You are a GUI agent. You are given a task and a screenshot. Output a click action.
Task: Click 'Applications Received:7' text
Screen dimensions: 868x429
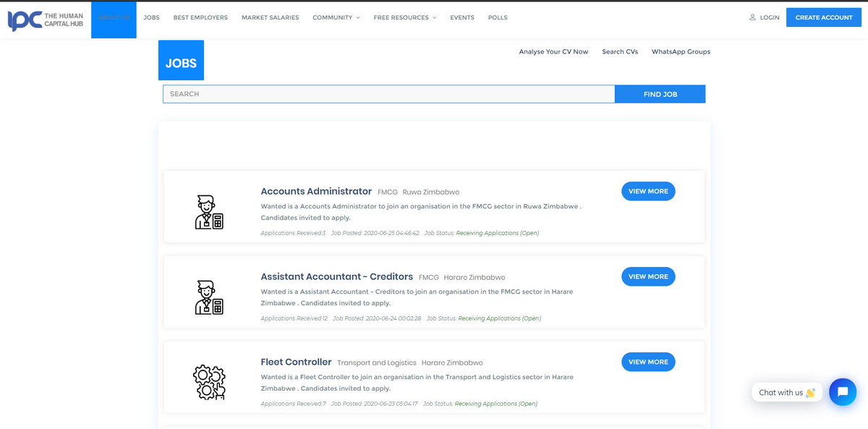click(x=293, y=404)
